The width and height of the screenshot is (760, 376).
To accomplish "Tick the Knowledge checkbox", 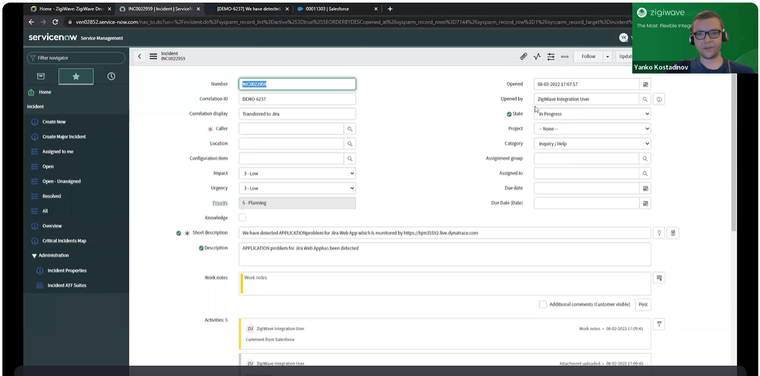I will (x=242, y=218).
